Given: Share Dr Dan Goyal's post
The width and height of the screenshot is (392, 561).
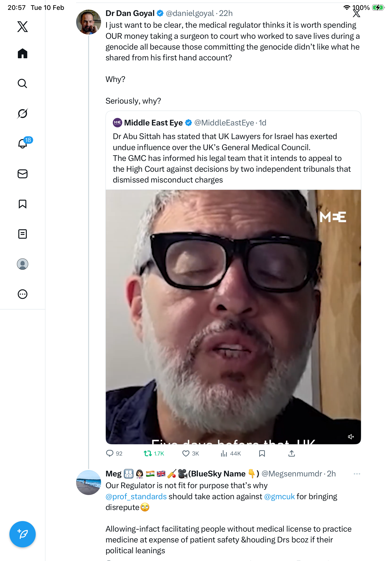Looking at the screenshot, I should 292,454.
